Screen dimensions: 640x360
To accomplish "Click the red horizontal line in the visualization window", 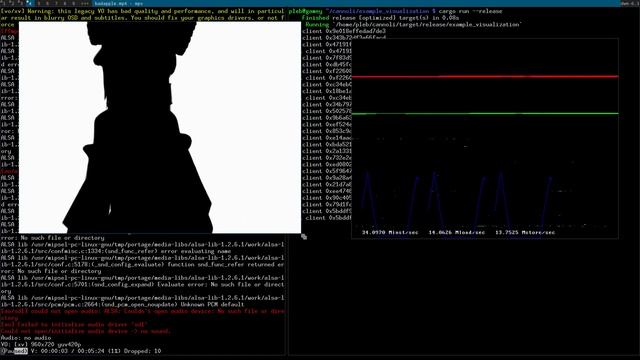I will 485,76.
